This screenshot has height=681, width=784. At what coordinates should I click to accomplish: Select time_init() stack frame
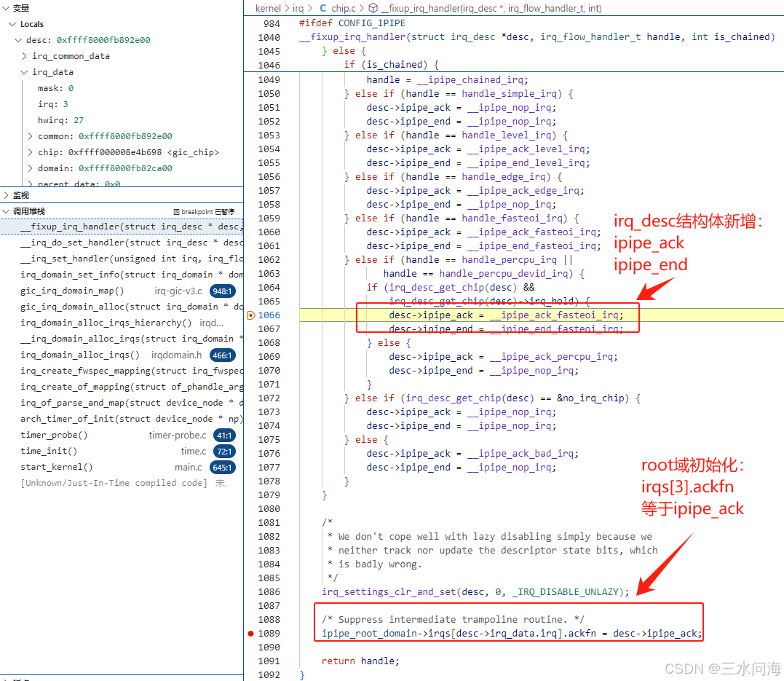(x=122, y=452)
